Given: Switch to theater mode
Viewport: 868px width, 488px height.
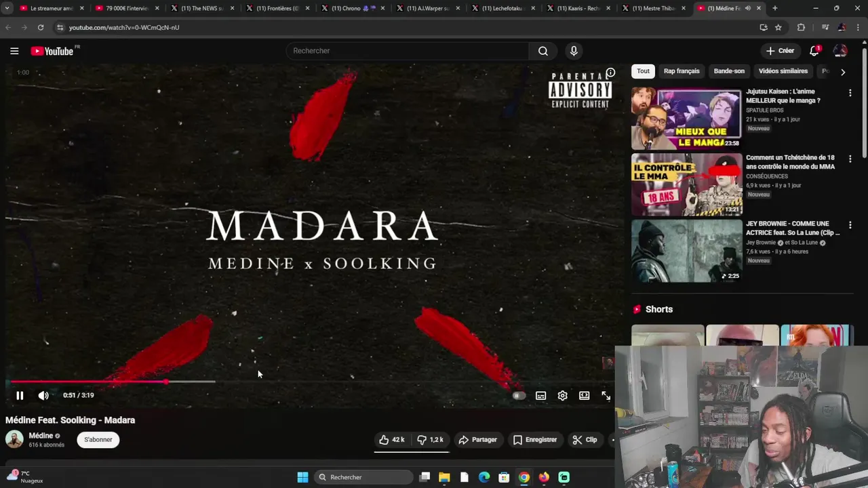Looking at the screenshot, I should coord(584,396).
